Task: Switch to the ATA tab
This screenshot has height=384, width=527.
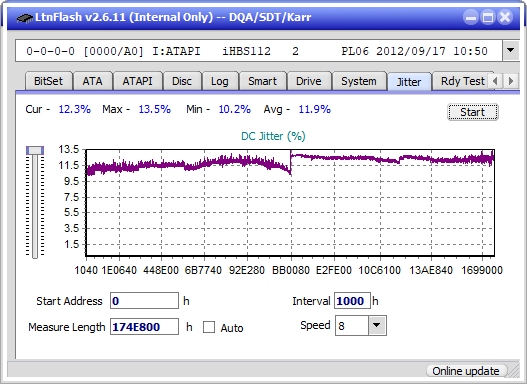Action: [92, 81]
